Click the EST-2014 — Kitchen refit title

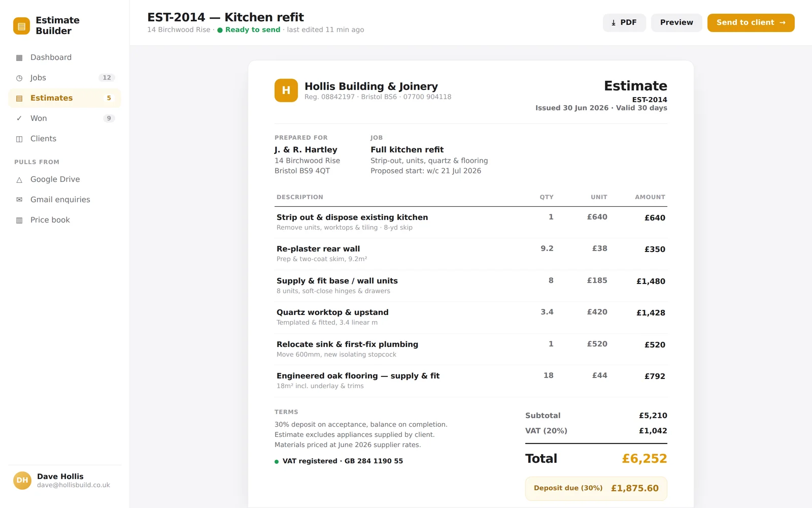[x=225, y=17]
